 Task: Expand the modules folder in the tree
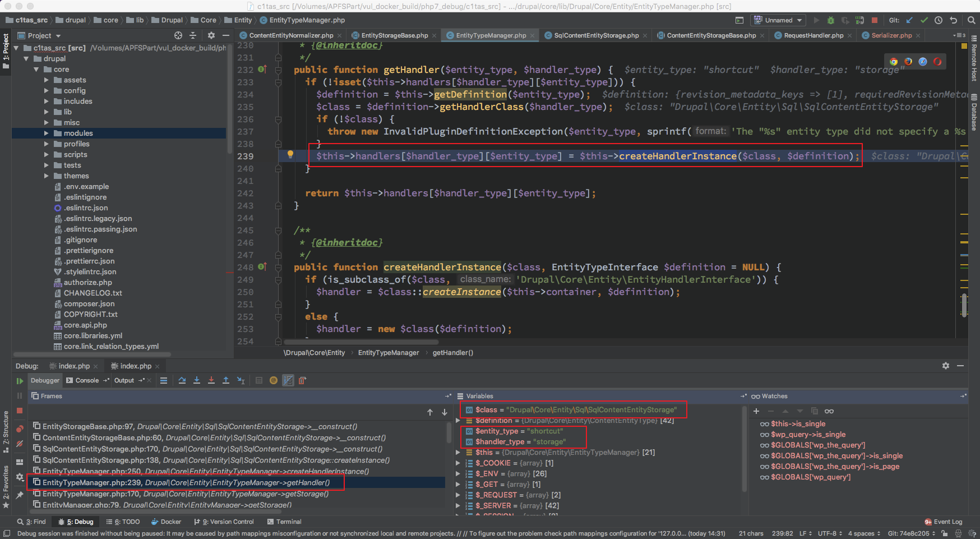(x=47, y=133)
